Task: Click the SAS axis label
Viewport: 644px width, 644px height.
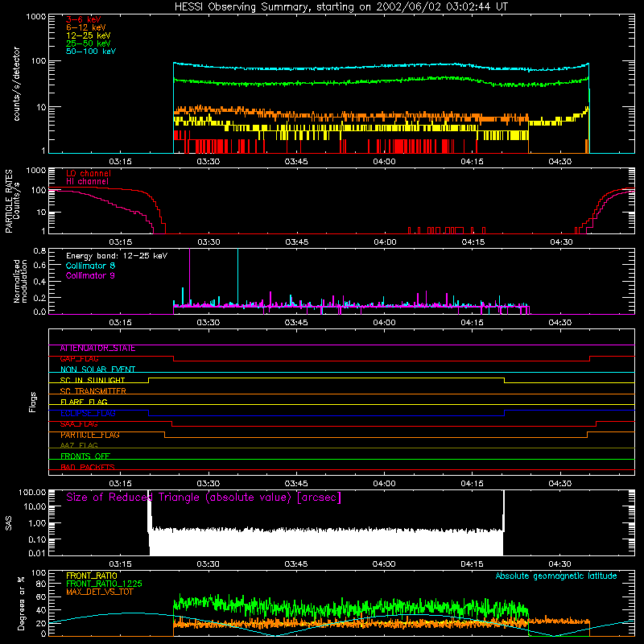Action: [x=8, y=523]
